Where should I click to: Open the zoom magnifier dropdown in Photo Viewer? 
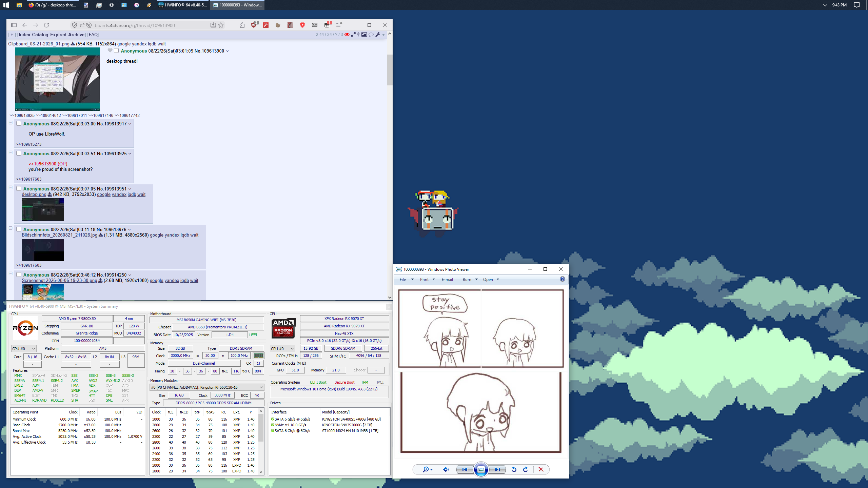[x=427, y=469]
